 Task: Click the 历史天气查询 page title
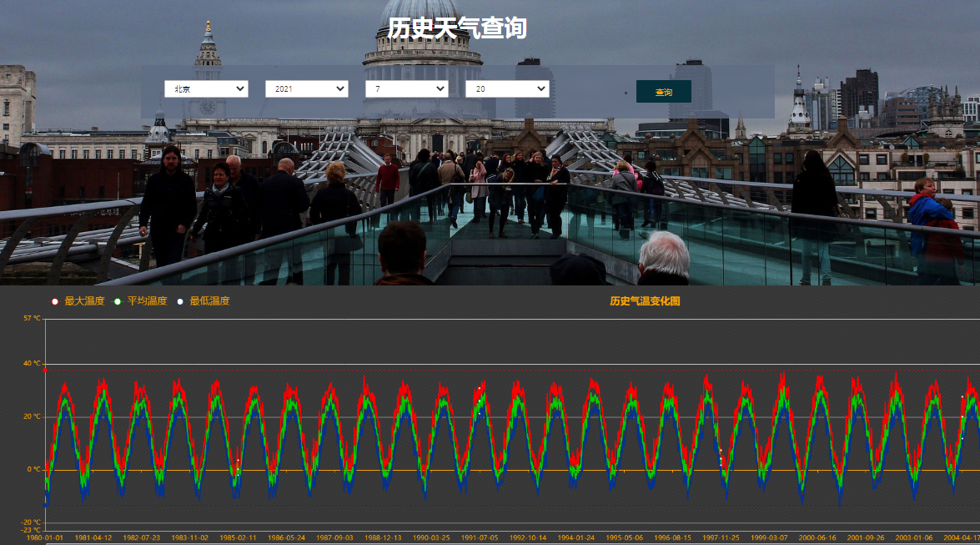point(457,28)
